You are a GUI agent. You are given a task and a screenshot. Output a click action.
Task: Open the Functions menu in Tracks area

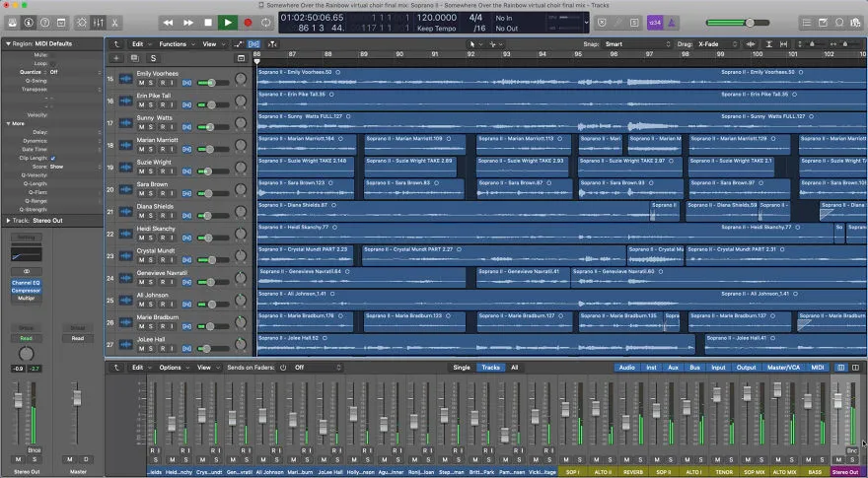(177, 43)
